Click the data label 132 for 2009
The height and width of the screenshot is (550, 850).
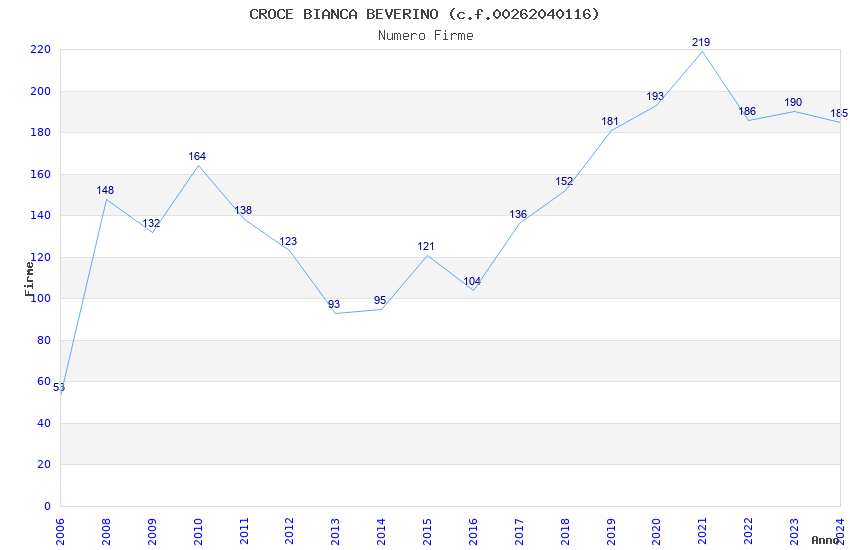pyautogui.click(x=151, y=223)
